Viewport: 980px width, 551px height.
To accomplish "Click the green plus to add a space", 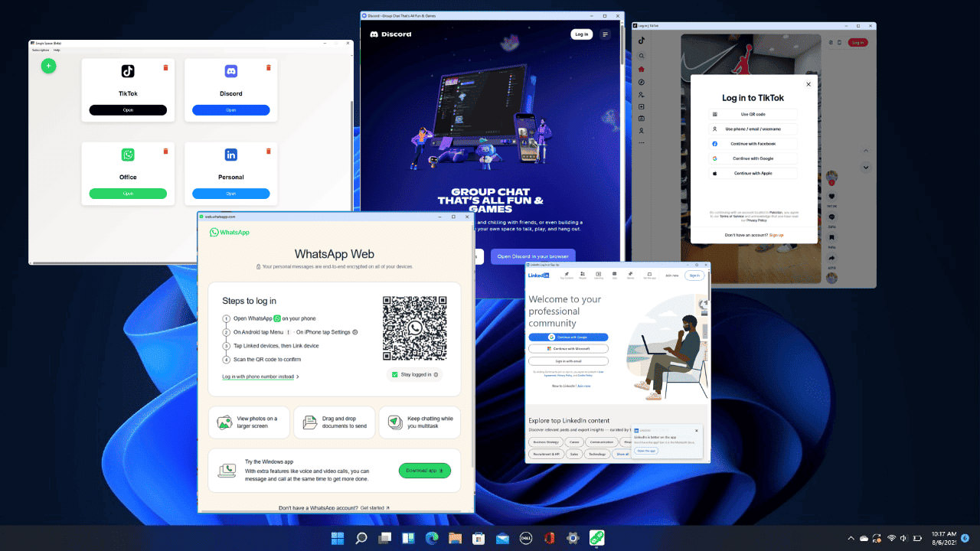I will [x=48, y=66].
